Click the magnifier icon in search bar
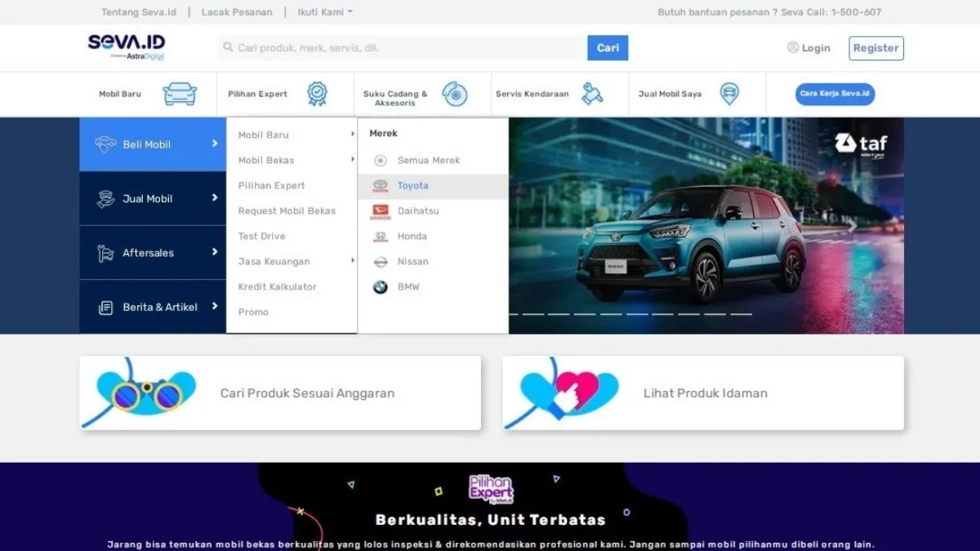The width and height of the screenshot is (980, 551). click(229, 48)
